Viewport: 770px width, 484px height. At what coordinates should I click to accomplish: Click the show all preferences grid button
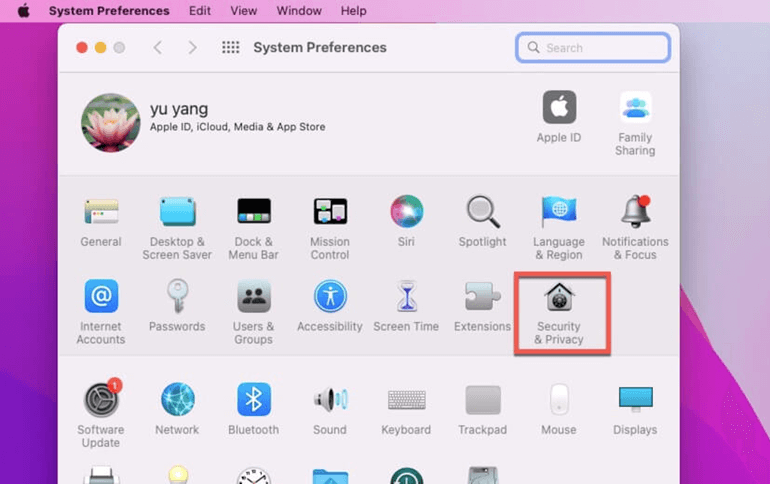[230, 48]
